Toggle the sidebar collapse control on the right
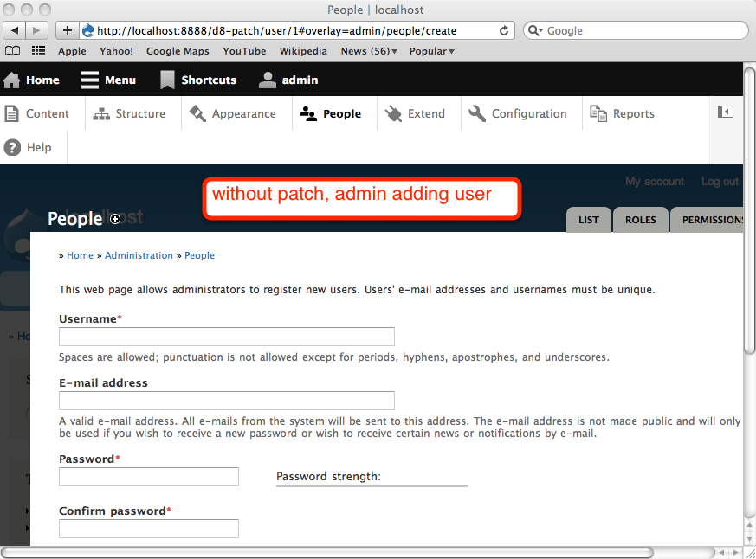 [726, 112]
